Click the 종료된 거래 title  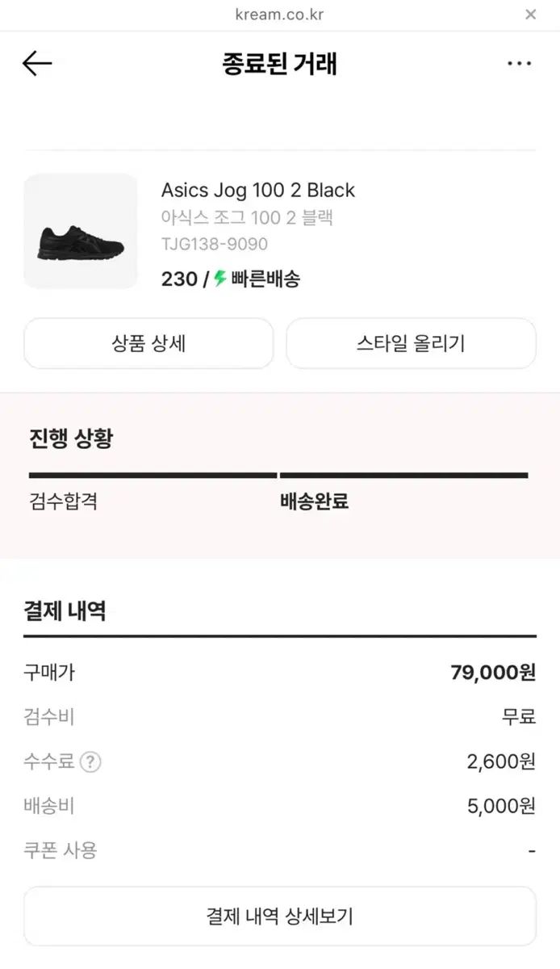click(280, 63)
